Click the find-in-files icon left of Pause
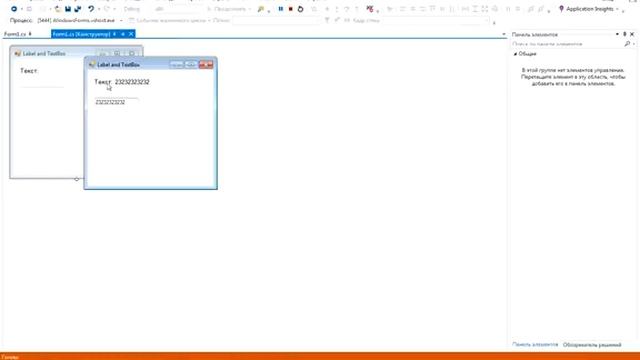 coord(261,9)
